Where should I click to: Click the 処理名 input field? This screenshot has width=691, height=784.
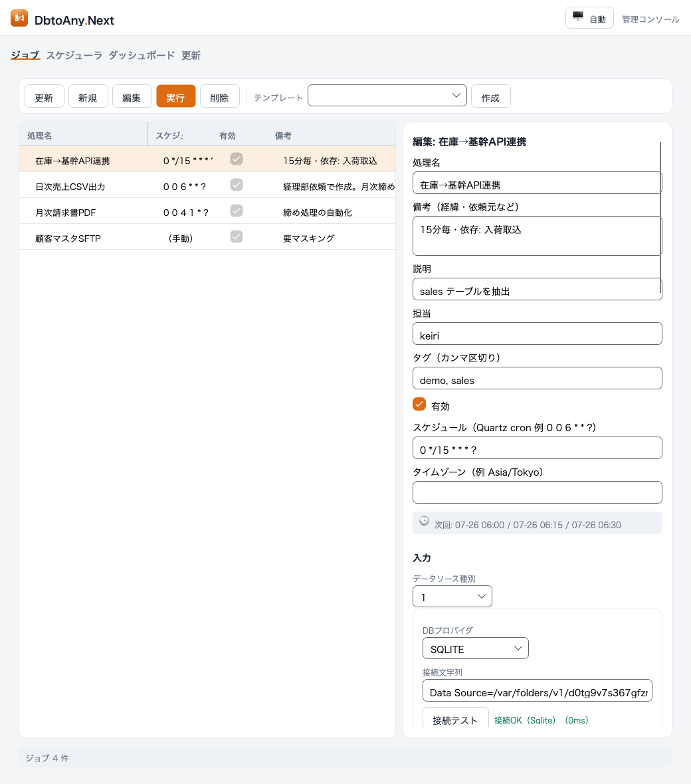pyautogui.click(x=537, y=183)
